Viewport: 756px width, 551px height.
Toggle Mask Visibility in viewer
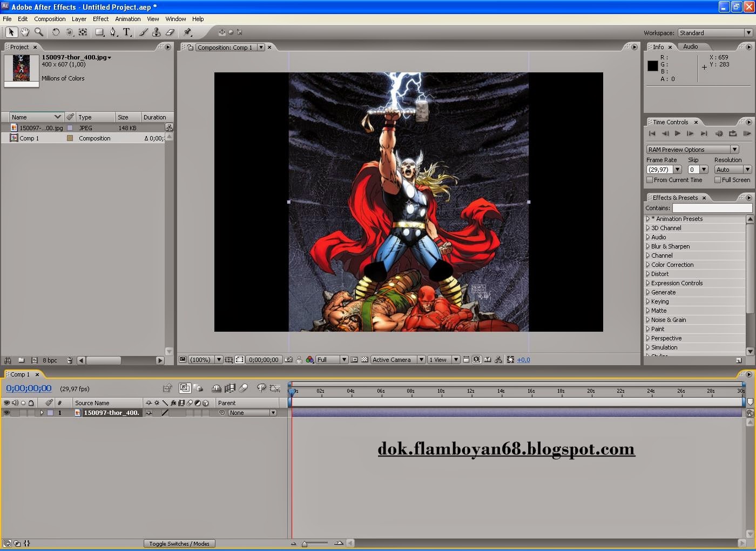click(x=240, y=360)
